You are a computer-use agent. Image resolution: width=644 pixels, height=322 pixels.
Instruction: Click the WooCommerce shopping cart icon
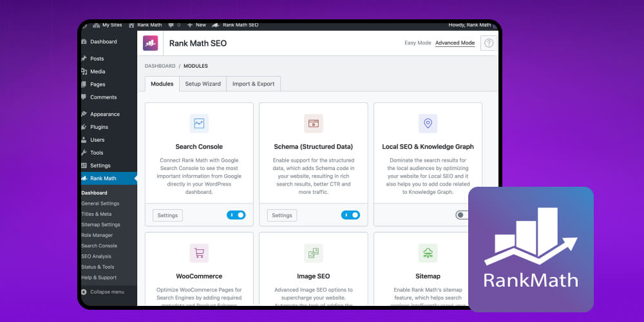coord(199,253)
